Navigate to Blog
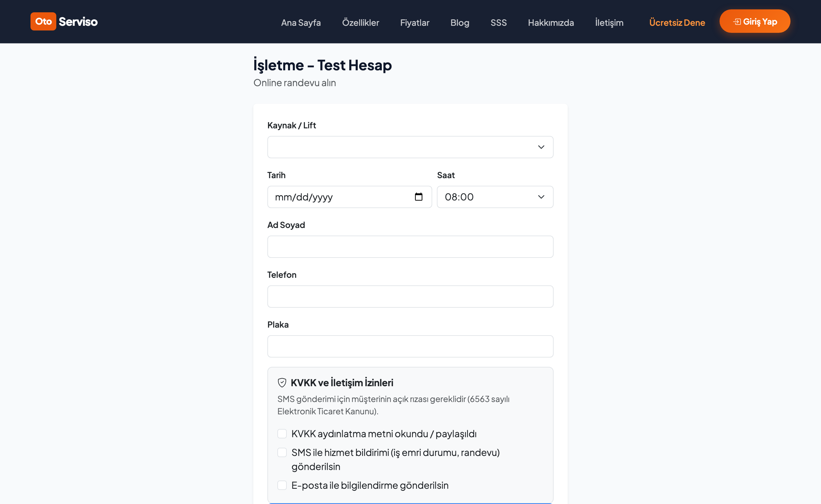Viewport: 821px width, 504px height. click(460, 23)
